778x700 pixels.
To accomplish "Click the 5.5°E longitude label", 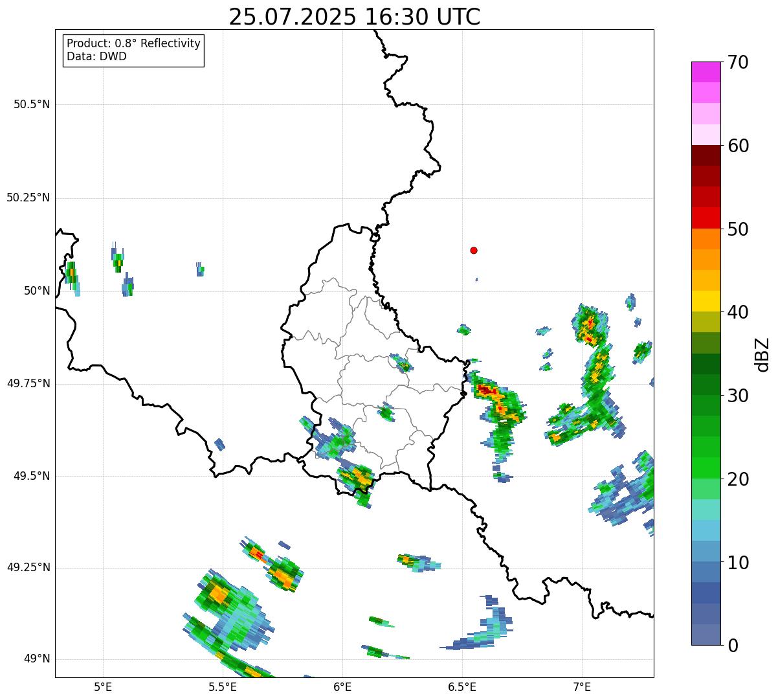I will tap(223, 686).
